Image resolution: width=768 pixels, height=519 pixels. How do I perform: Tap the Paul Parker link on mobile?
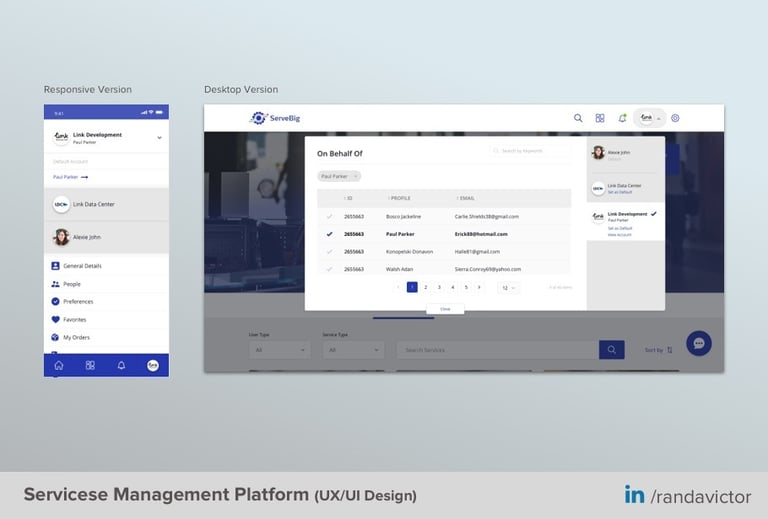pos(65,177)
